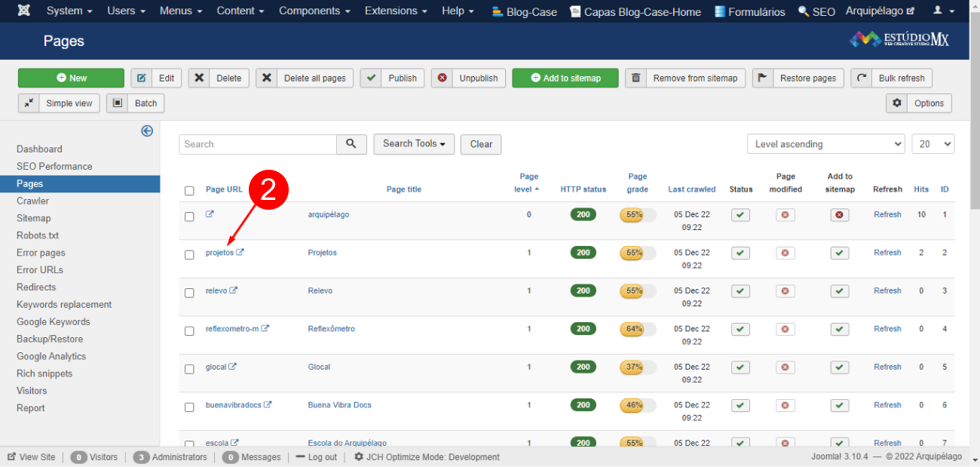Click the Joomla logo icon

(23, 11)
